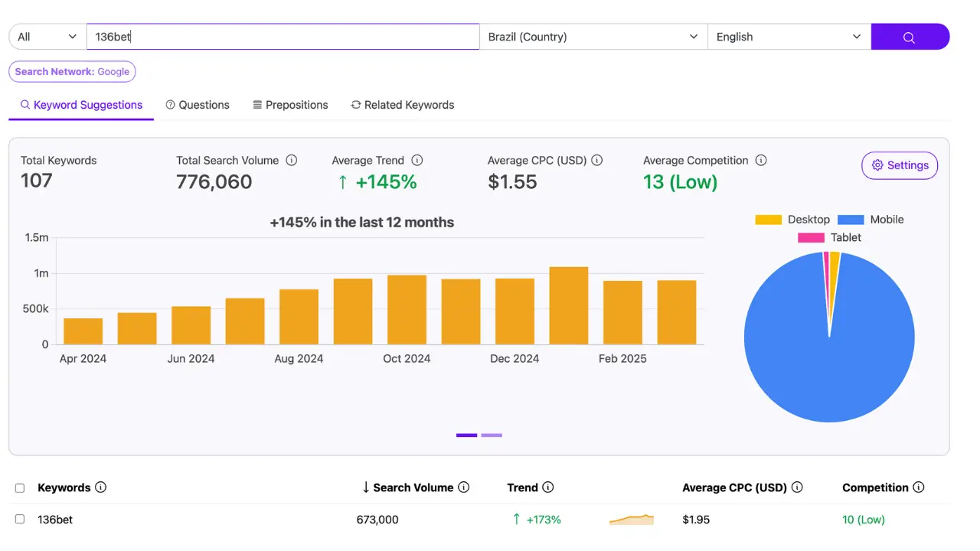The width and height of the screenshot is (980, 551).
Task: Switch to the Questions tab
Action: [198, 105]
